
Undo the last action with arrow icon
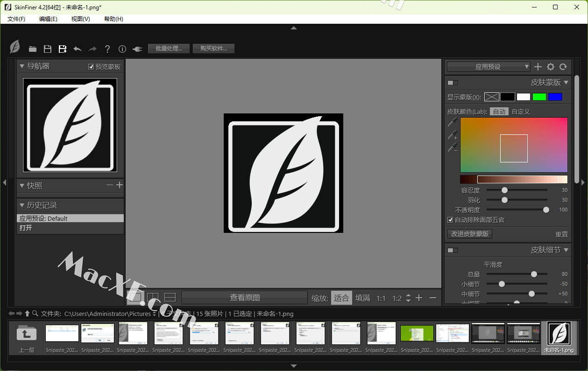(78, 49)
